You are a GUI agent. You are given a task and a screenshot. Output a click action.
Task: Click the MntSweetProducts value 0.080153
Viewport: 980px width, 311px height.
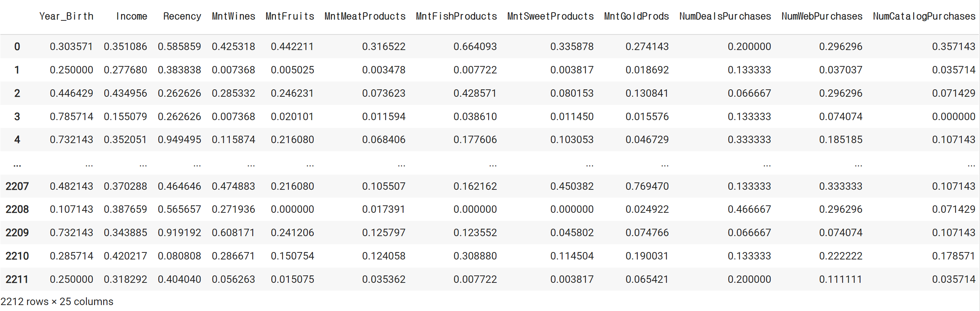(571, 93)
